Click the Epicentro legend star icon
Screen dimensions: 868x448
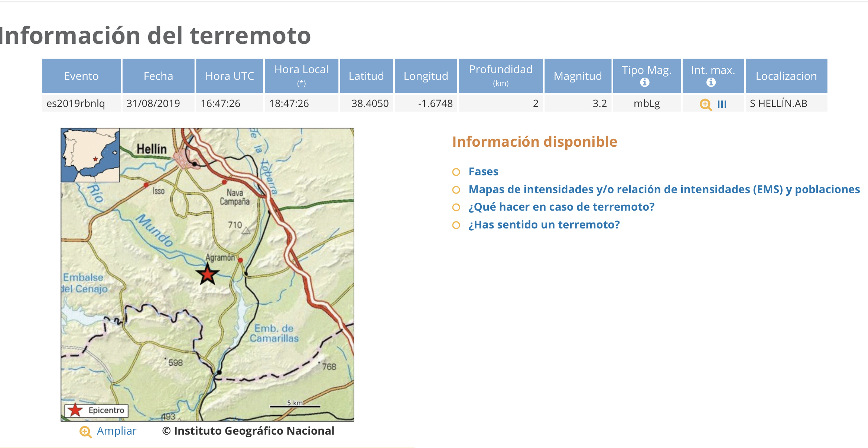click(75, 410)
